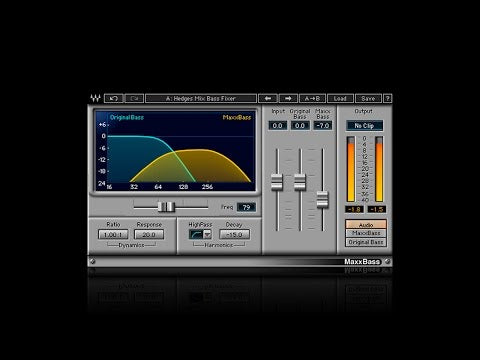480x360 pixels.
Task: Select the MaxxBass monitor mode
Action: pyautogui.click(x=366, y=233)
